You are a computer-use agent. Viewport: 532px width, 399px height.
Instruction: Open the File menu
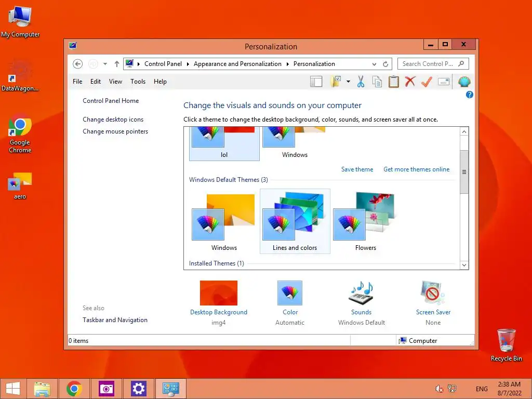click(77, 82)
